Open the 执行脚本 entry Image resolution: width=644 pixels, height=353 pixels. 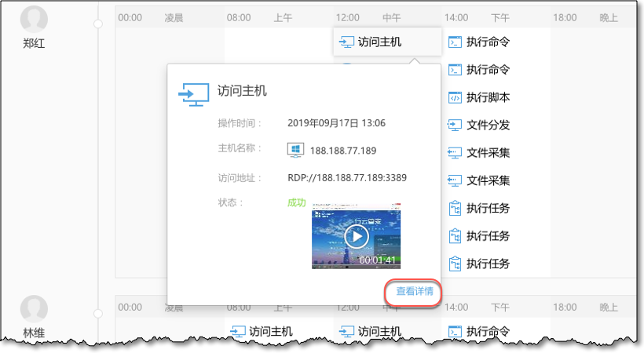click(479, 98)
